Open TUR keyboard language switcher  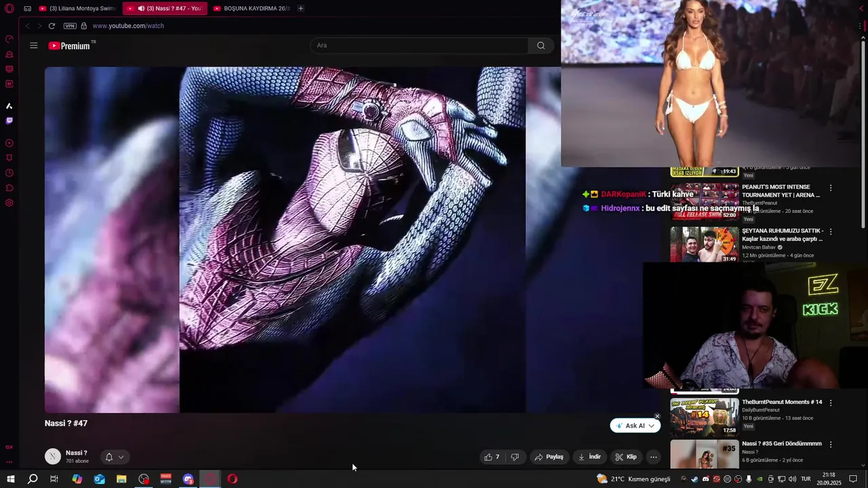point(806,479)
